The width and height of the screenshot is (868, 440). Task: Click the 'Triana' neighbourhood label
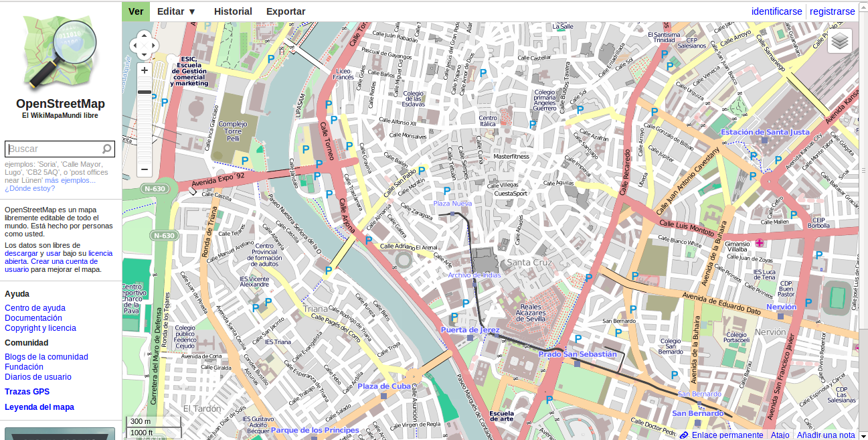coord(317,309)
